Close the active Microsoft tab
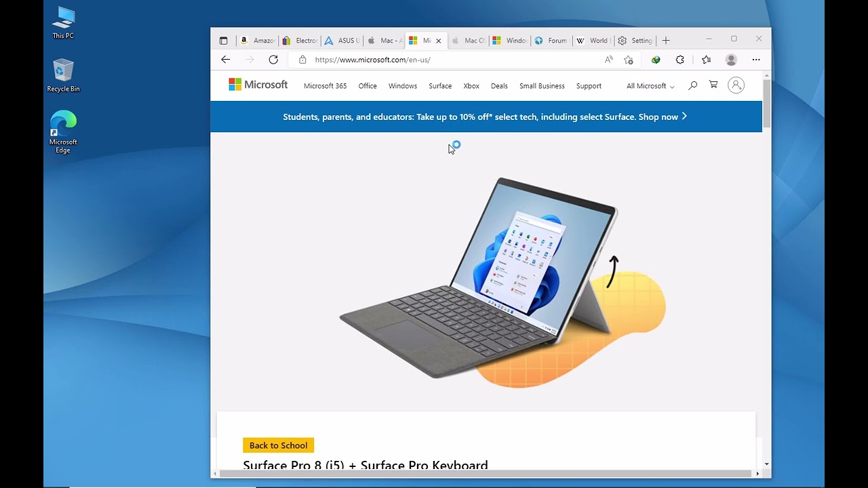The width and height of the screenshot is (868, 488). pyautogui.click(x=438, y=41)
